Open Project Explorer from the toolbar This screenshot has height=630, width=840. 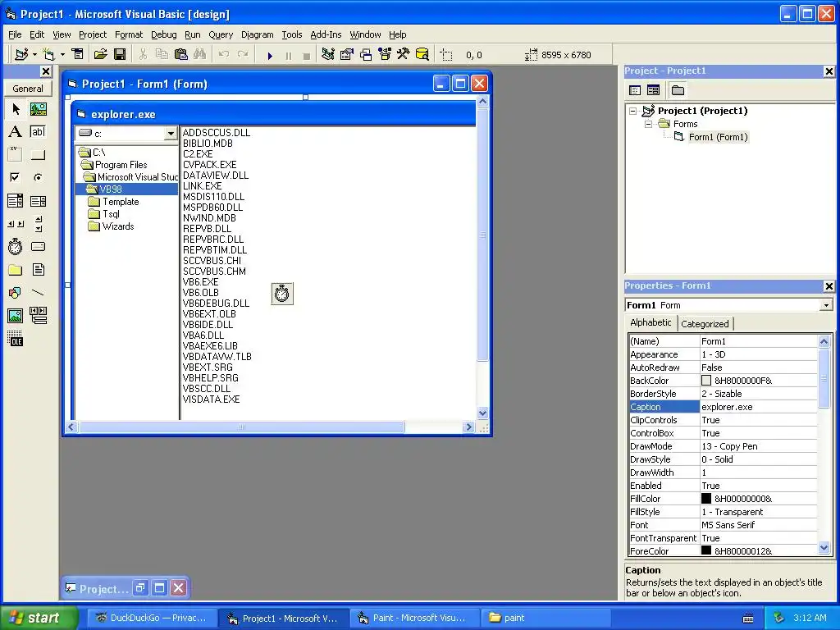pos(328,54)
